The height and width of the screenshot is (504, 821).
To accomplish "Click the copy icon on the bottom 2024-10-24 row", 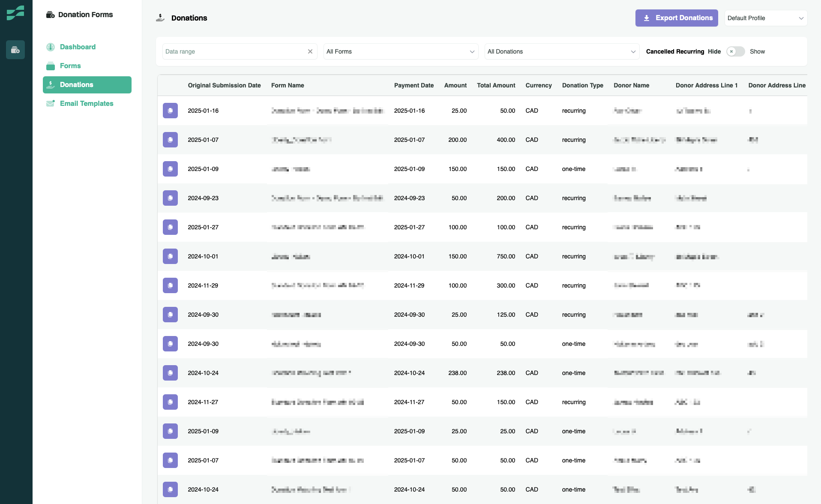I will pos(170,489).
